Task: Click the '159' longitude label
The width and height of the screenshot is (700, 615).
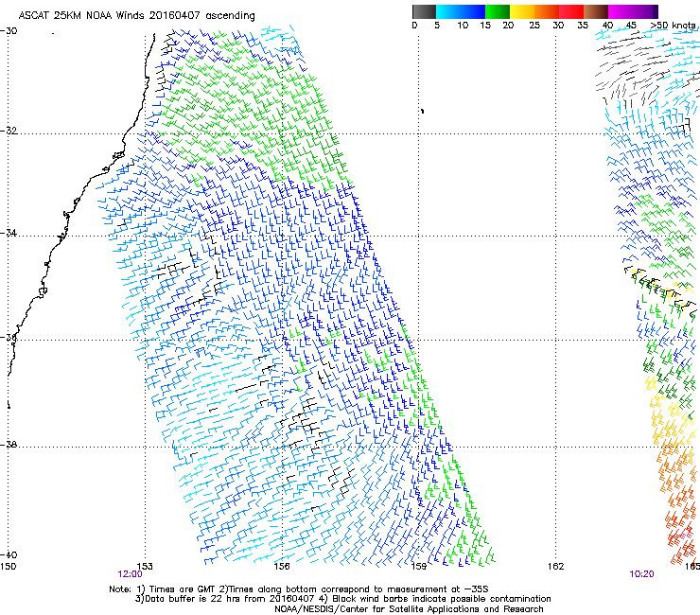Action: coord(418,567)
